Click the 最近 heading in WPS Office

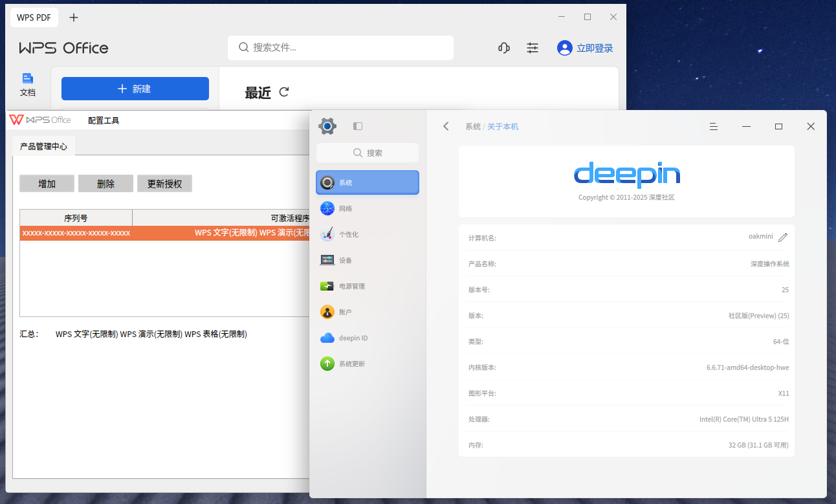point(258,93)
